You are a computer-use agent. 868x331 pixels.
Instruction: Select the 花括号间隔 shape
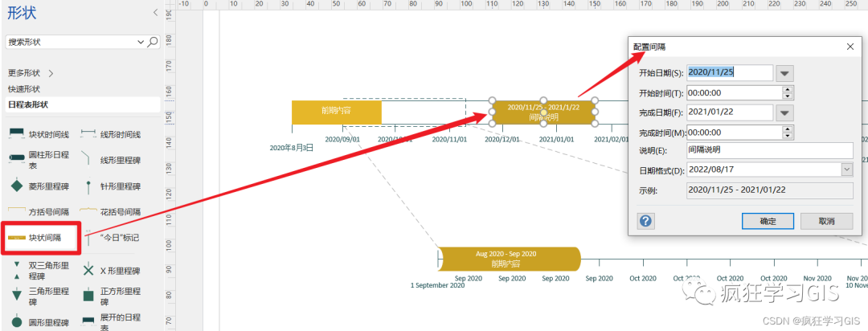(x=111, y=211)
